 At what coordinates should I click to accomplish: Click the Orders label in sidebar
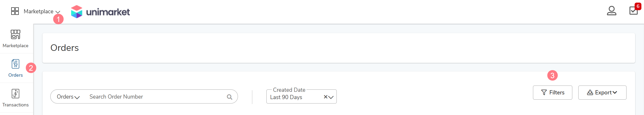pyautogui.click(x=16, y=75)
